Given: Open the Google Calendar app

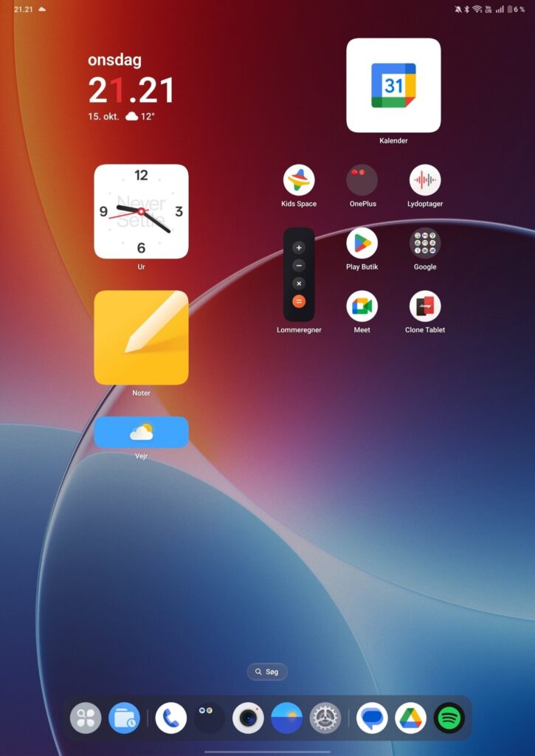Looking at the screenshot, I should (393, 86).
